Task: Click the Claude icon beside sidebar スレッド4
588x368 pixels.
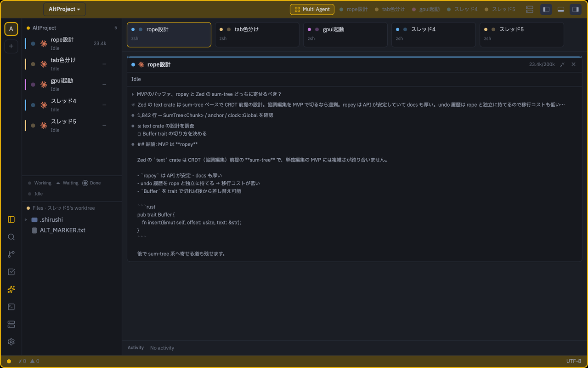Action: pos(44,105)
